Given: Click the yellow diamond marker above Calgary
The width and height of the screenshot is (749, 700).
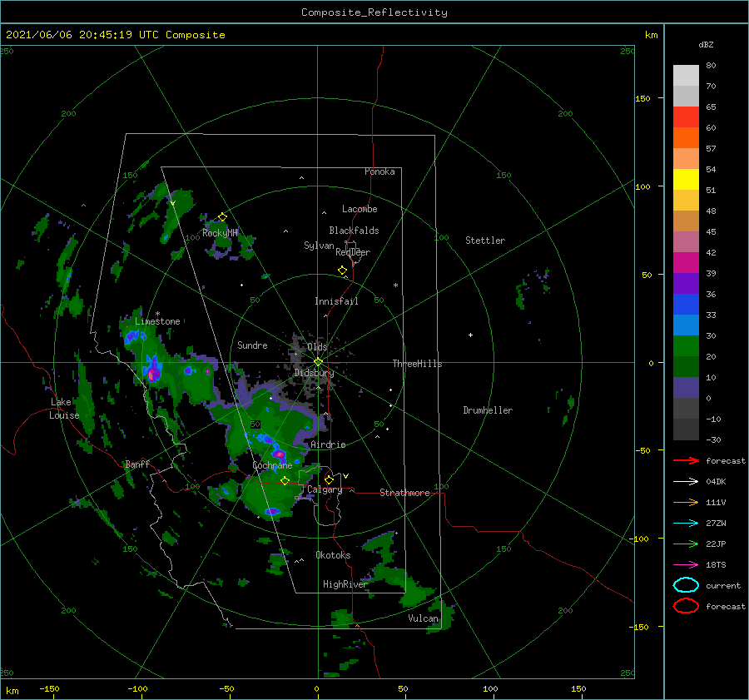Looking at the screenshot, I should [329, 479].
